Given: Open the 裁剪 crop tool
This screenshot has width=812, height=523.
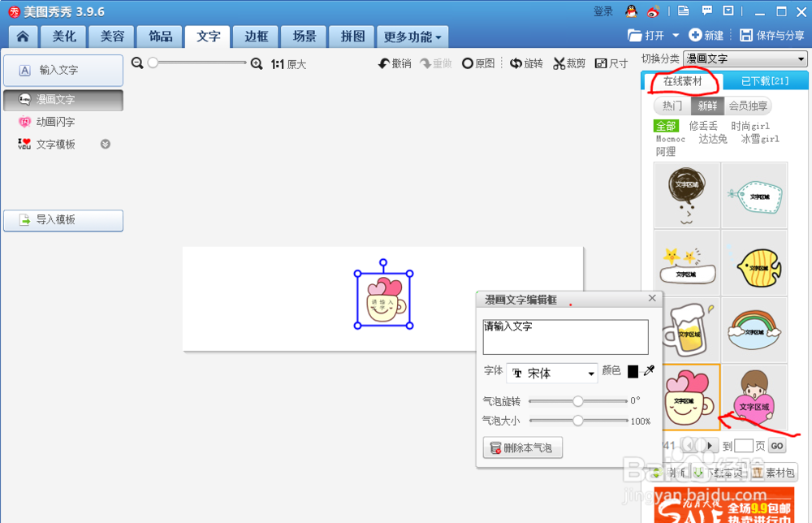Looking at the screenshot, I should (x=569, y=63).
